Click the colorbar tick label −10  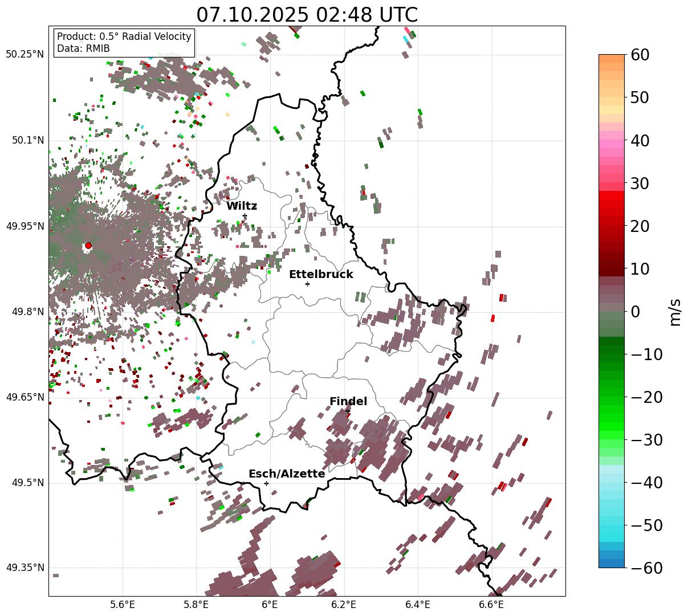[x=646, y=354]
